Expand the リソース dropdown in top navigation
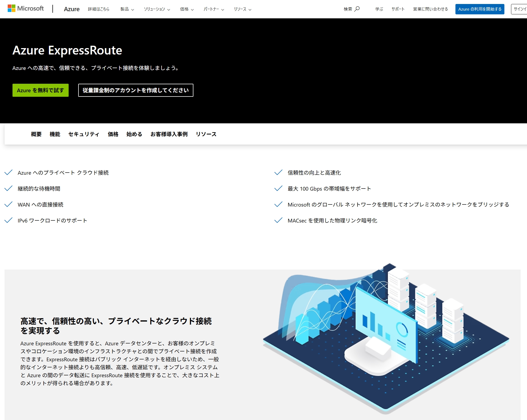The width and height of the screenshot is (527, 420). coord(243,9)
